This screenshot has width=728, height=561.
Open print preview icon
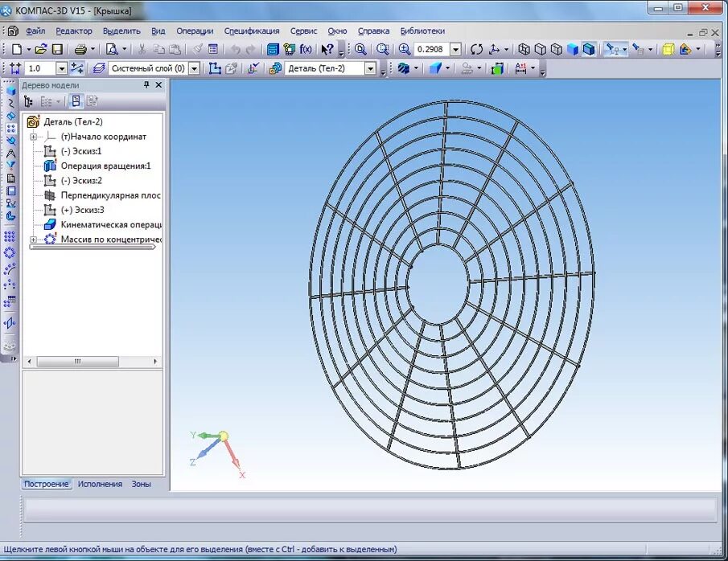(x=112, y=49)
